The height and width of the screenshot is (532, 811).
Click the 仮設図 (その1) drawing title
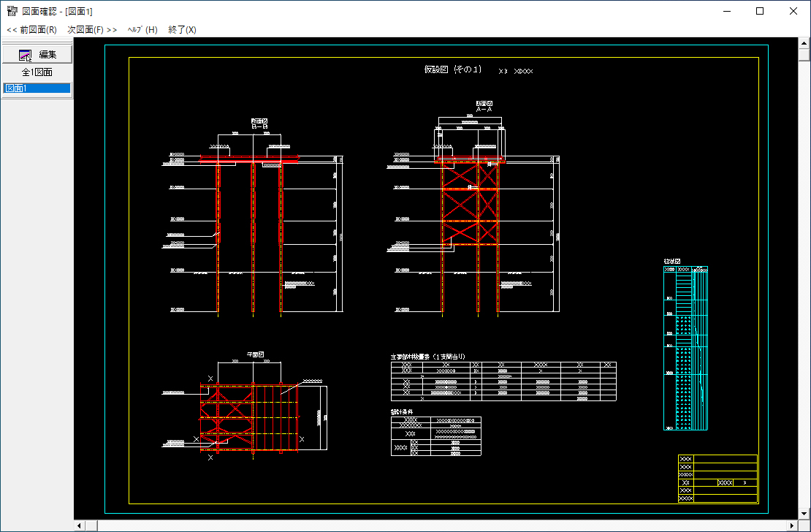click(453, 70)
